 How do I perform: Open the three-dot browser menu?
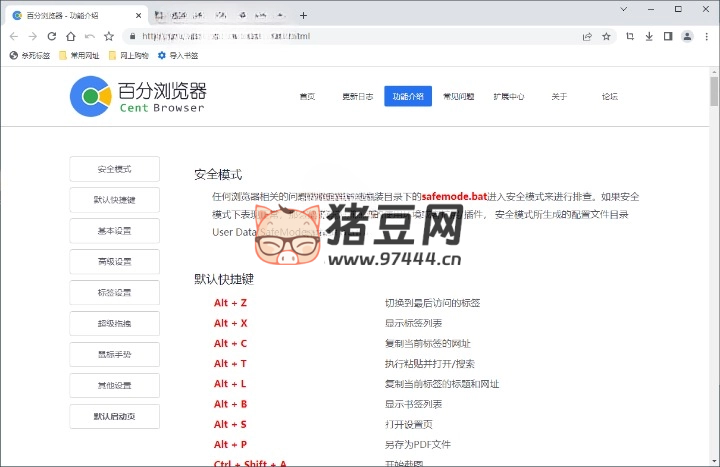[707, 36]
